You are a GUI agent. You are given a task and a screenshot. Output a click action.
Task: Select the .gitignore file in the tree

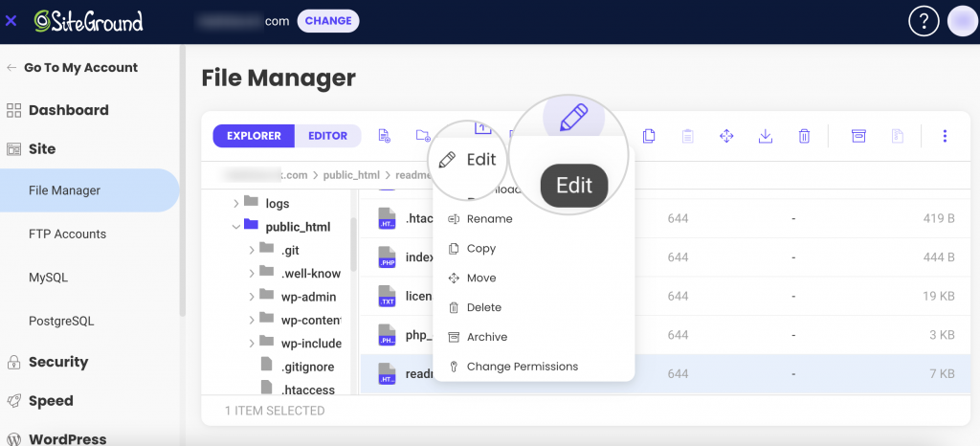(x=307, y=367)
